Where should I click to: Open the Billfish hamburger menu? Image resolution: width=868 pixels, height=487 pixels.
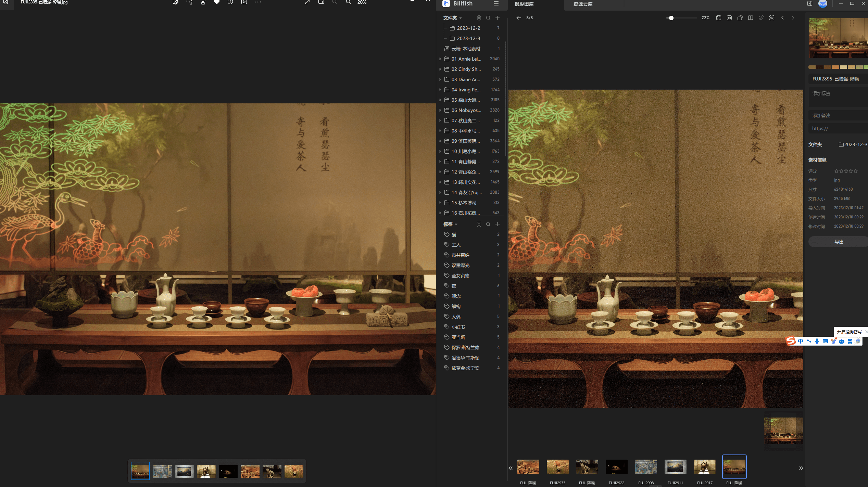(496, 3)
